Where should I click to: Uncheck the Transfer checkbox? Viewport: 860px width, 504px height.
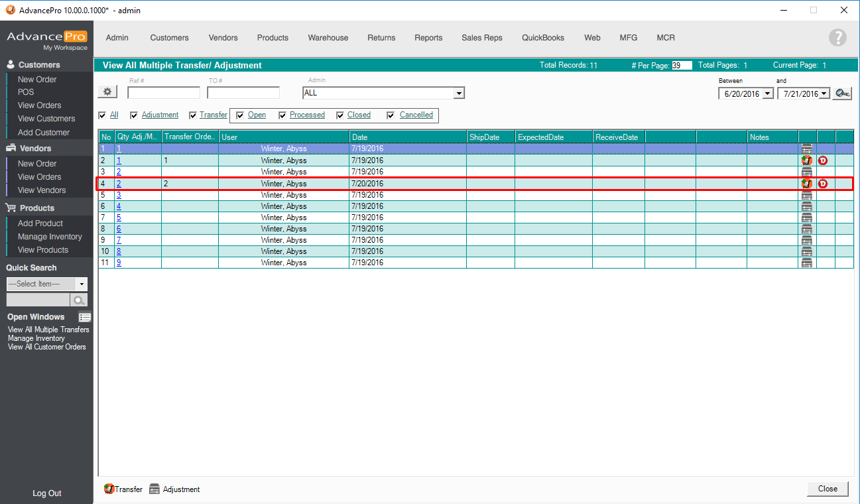pos(193,115)
